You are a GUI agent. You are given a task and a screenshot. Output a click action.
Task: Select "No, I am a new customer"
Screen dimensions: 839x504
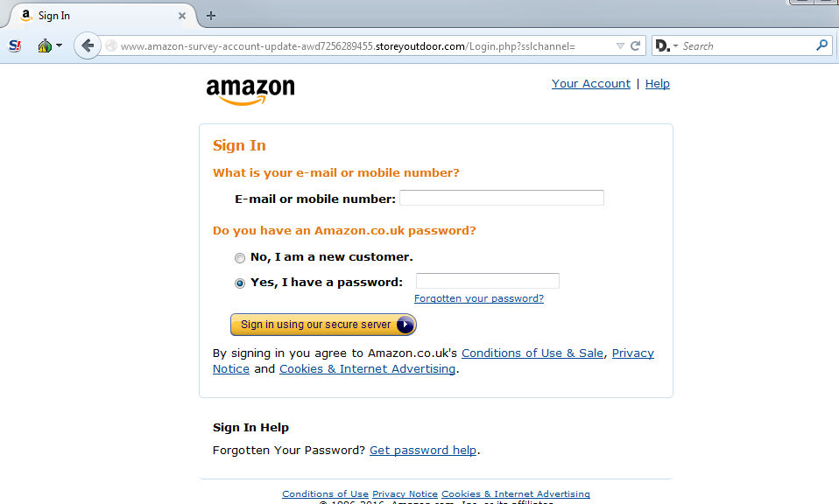[x=240, y=258]
